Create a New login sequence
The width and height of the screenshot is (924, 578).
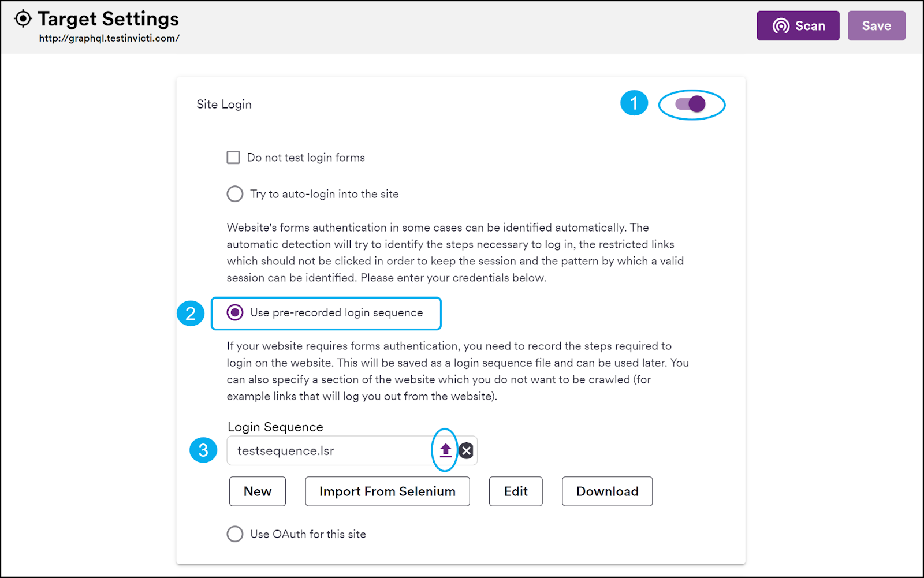pyautogui.click(x=258, y=491)
